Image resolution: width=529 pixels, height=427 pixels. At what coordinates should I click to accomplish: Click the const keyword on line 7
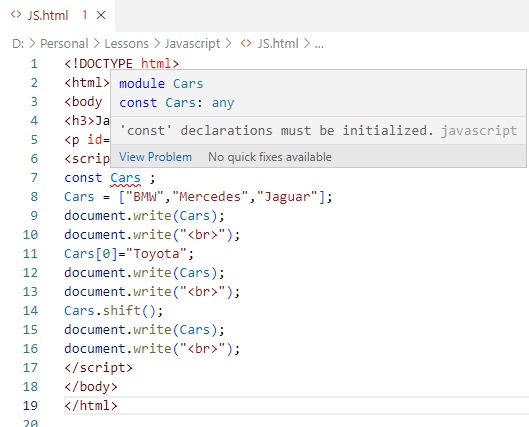click(83, 178)
